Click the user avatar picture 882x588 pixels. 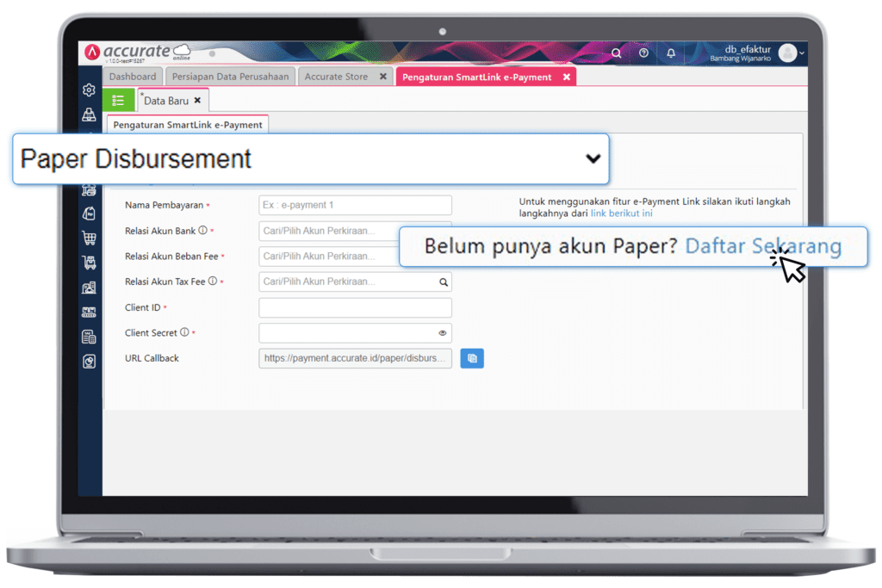[787, 53]
